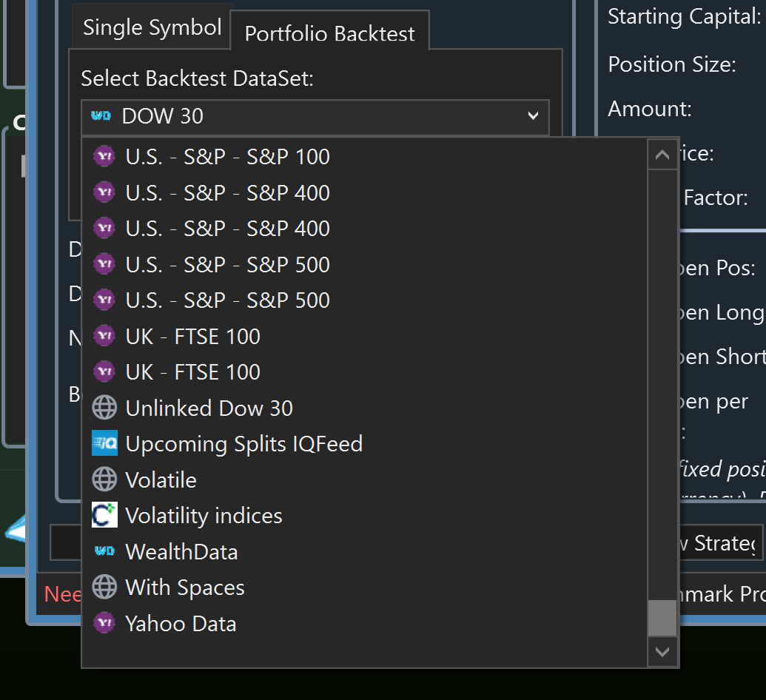The image size is (766, 700).
Task: Click the globe icon beside "With Spaces"
Action: 104,587
